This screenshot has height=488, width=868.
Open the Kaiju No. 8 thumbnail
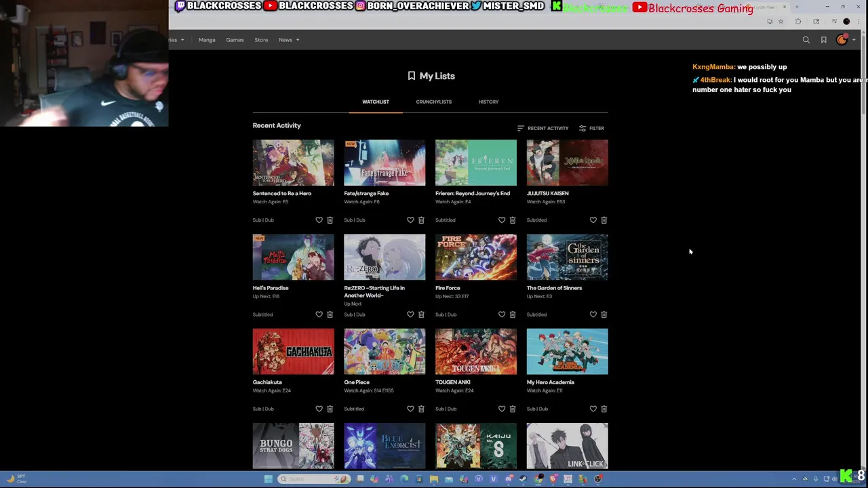(476, 446)
